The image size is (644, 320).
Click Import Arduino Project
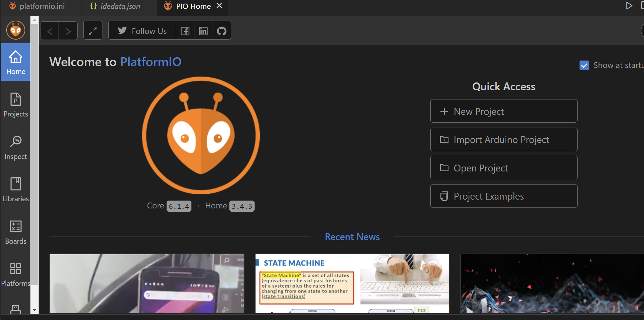coord(503,139)
